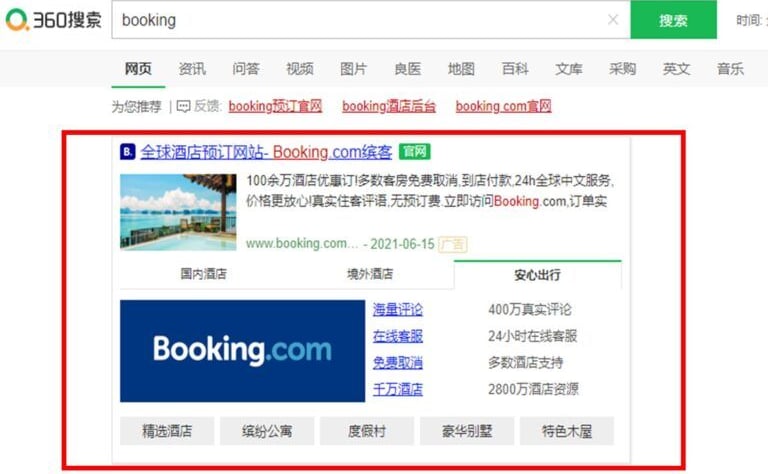
Task: Click the booking酒店后台 suggestion link
Action: (389, 106)
